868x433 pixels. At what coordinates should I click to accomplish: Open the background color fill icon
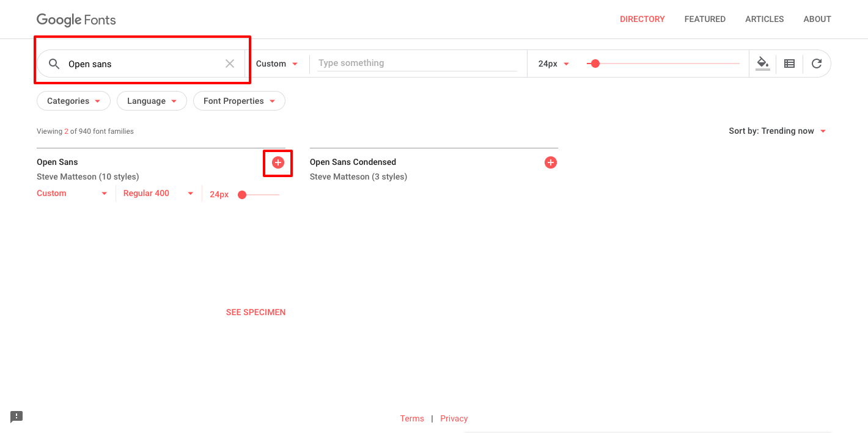pyautogui.click(x=762, y=63)
